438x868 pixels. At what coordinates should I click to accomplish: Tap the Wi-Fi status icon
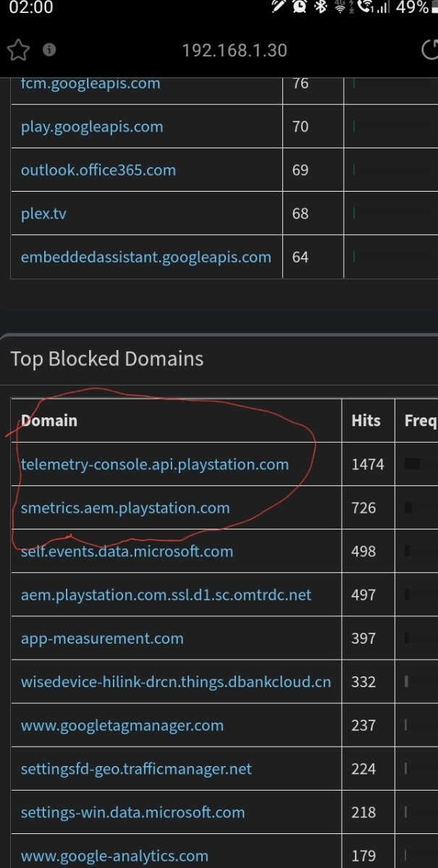(x=340, y=7)
